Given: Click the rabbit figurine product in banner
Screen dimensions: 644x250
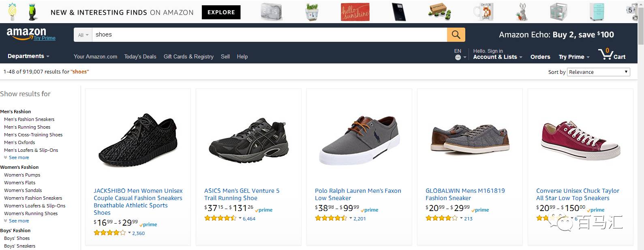Looking at the screenshot, I should (522, 12).
